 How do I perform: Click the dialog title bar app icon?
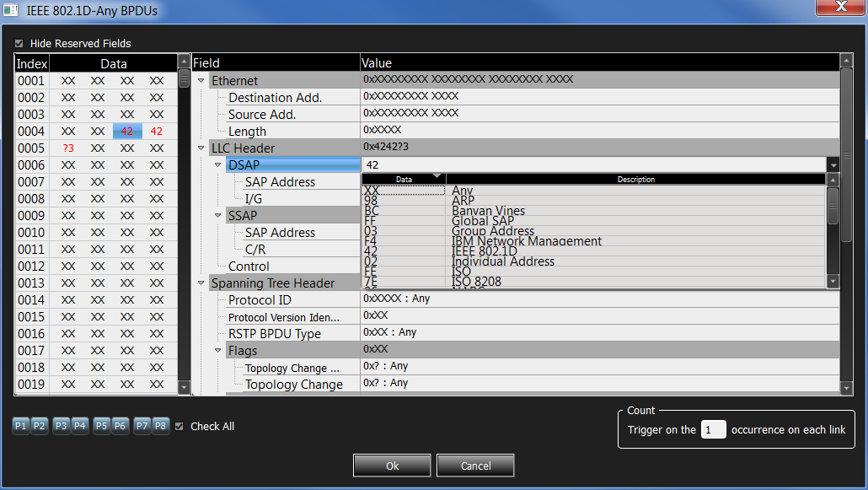click(10, 10)
